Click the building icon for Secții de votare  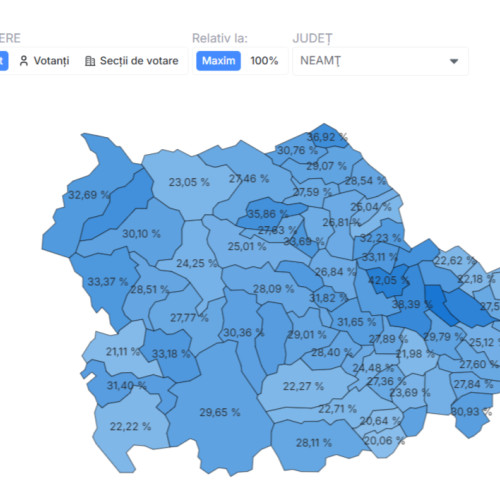90,61
